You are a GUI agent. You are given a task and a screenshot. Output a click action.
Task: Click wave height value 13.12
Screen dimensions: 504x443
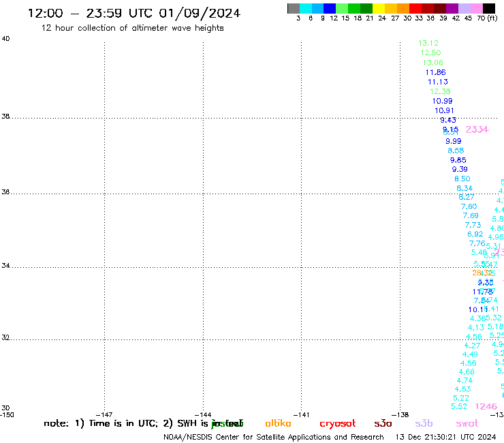tap(428, 43)
